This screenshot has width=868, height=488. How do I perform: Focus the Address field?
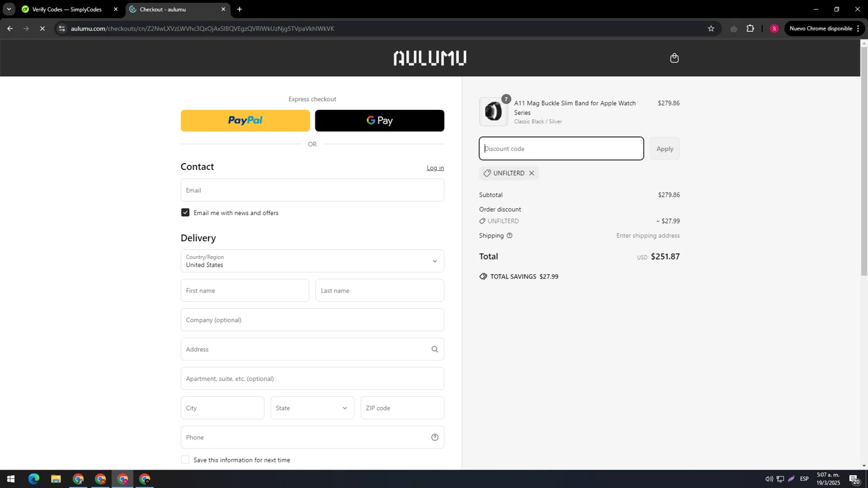pos(312,349)
